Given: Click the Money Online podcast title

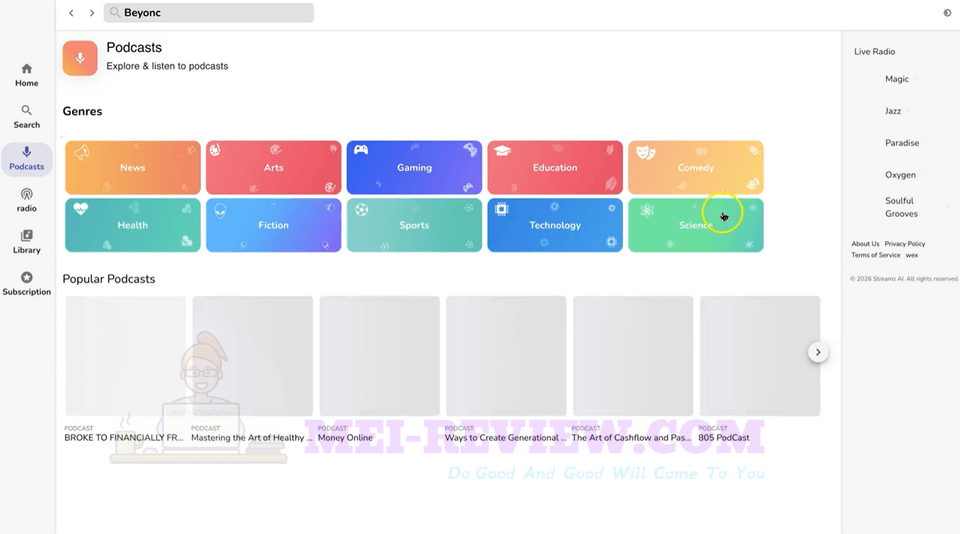Looking at the screenshot, I should point(345,438).
